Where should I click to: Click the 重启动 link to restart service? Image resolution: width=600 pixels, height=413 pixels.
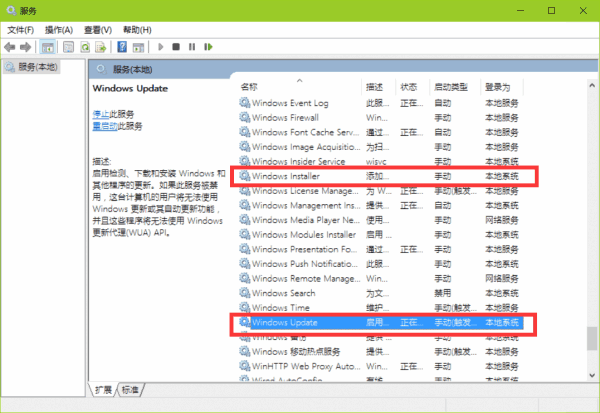click(104, 126)
